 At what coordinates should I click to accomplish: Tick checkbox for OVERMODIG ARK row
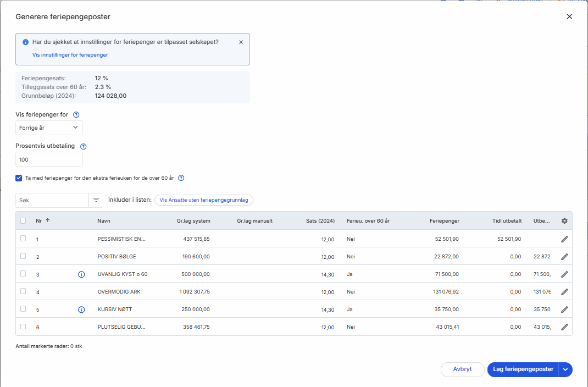click(23, 291)
